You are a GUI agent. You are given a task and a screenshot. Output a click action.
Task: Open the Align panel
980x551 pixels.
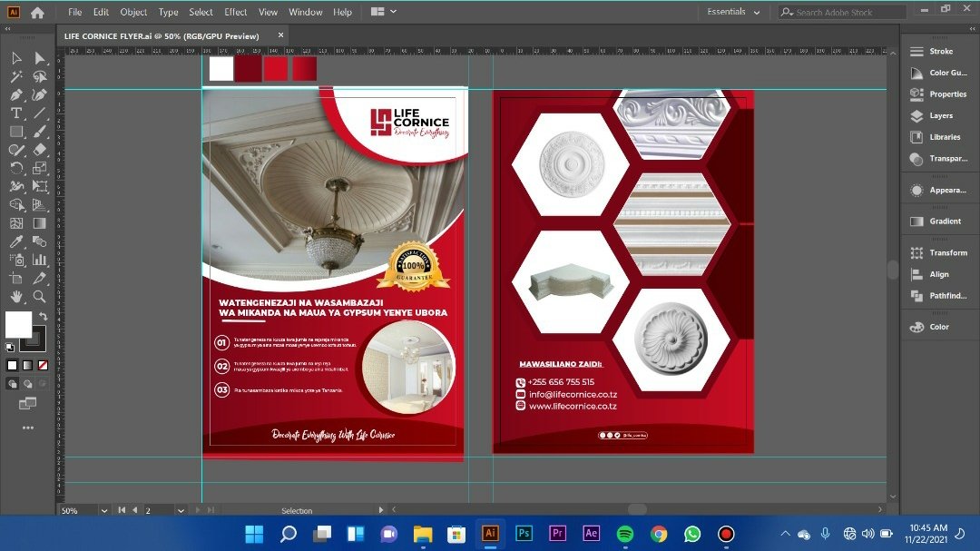point(939,274)
